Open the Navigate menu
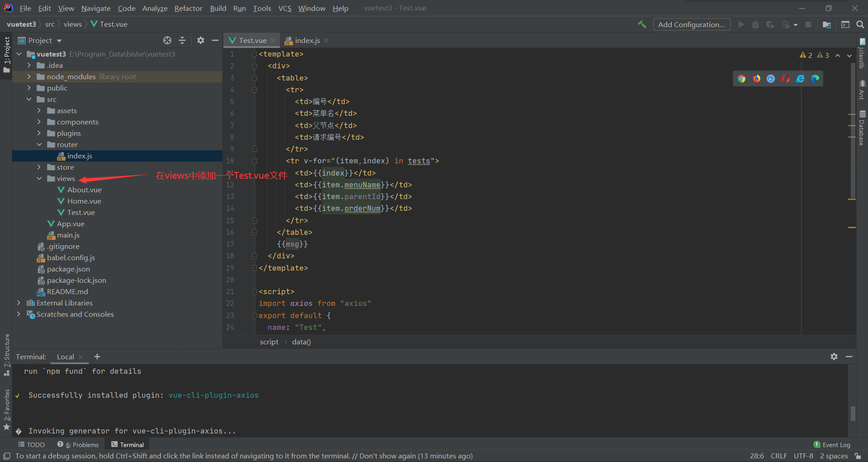 tap(96, 8)
